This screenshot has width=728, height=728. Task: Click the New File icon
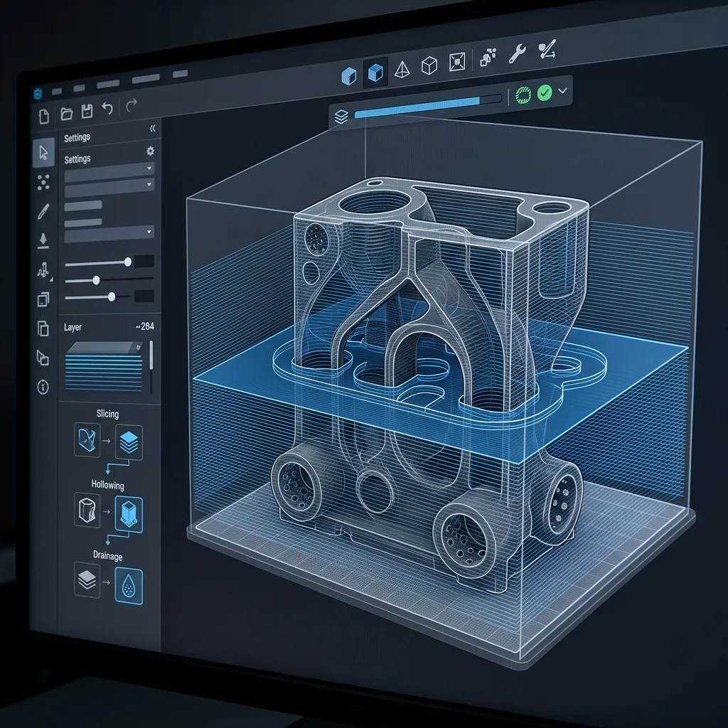43,116
